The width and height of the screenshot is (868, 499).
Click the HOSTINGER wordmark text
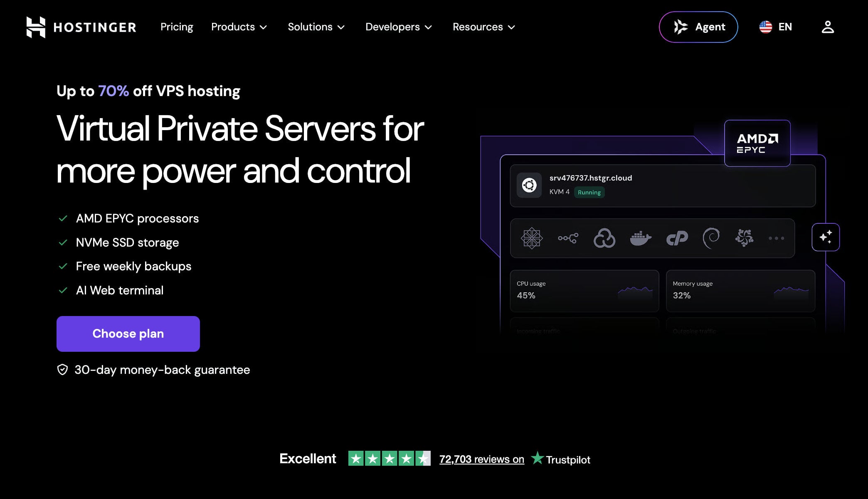95,27
